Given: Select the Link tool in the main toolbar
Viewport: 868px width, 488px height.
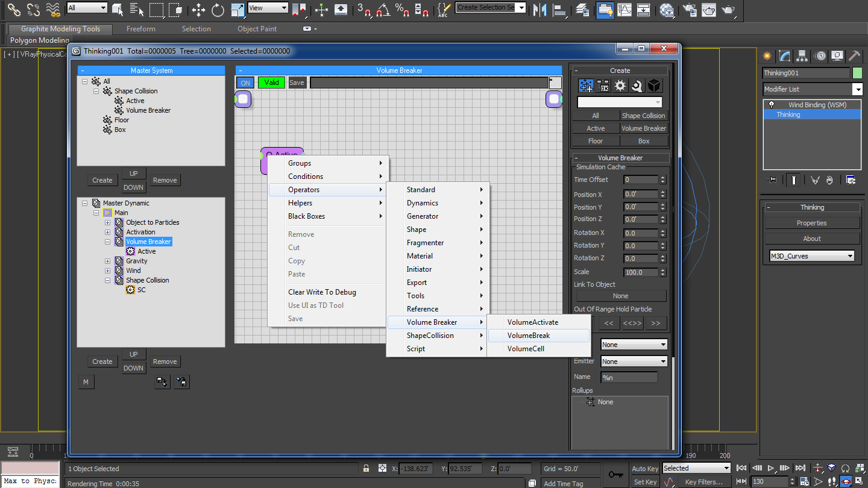Looking at the screenshot, I should tap(14, 9).
